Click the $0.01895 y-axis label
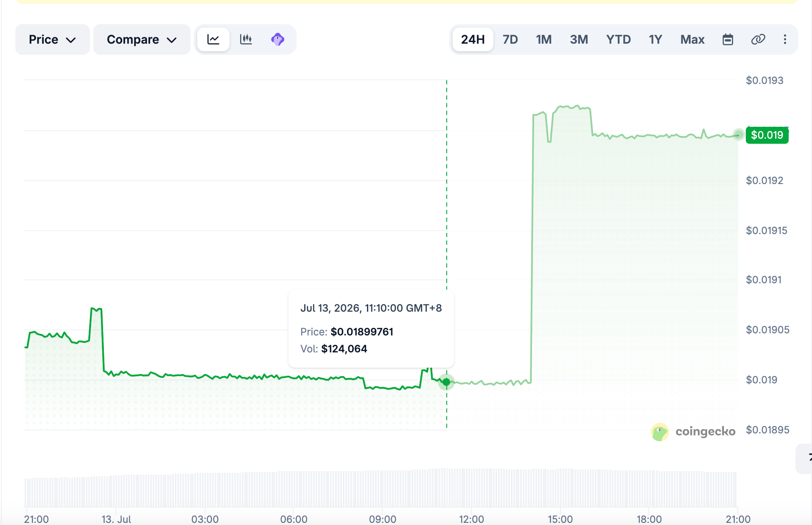The image size is (812, 525). click(x=767, y=430)
